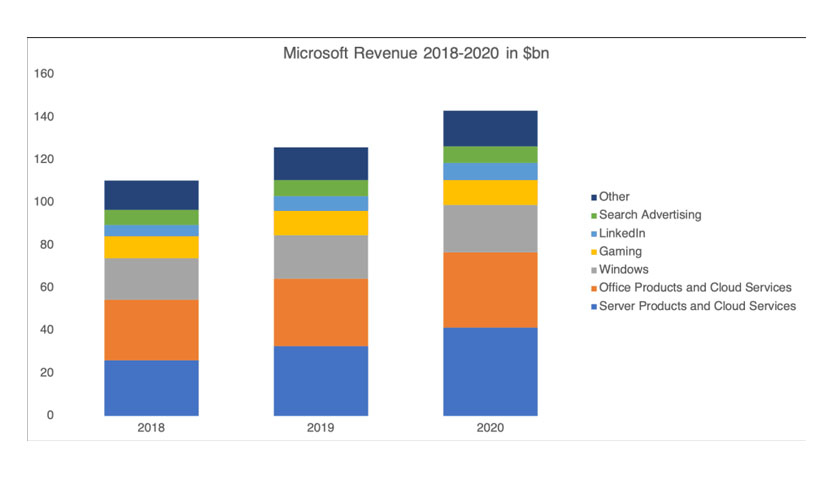
Task: Click the 0 y-axis value
Action: [x=50, y=415]
